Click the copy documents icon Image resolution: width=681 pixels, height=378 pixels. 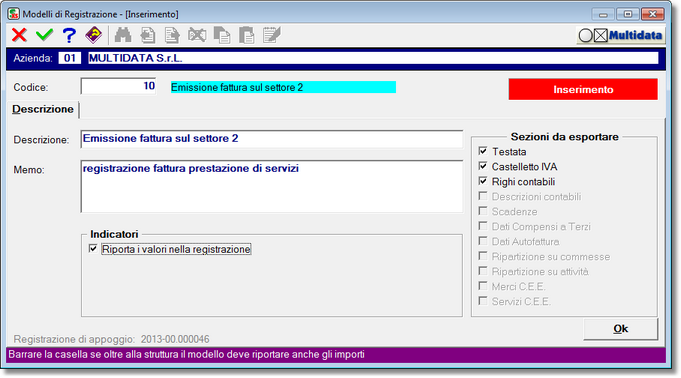[x=222, y=35]
